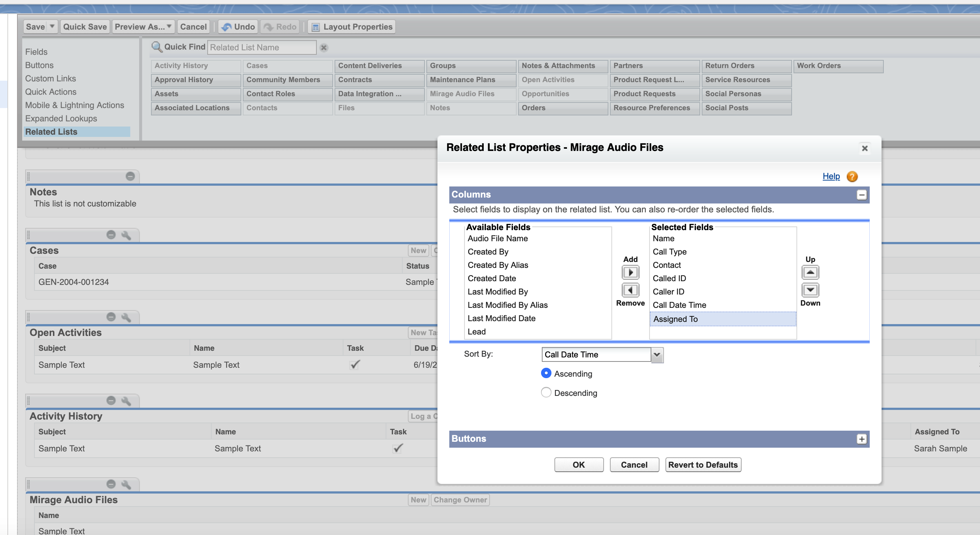Click the Undo toolbar button
Image resolution: width=980 pixels, height=535 pixels.
tap(238, 27)
